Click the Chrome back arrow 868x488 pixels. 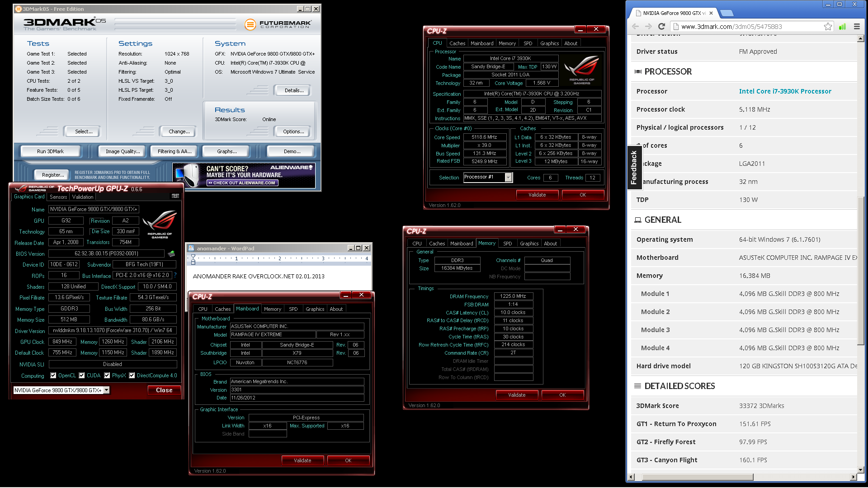[x=635, y=27]
